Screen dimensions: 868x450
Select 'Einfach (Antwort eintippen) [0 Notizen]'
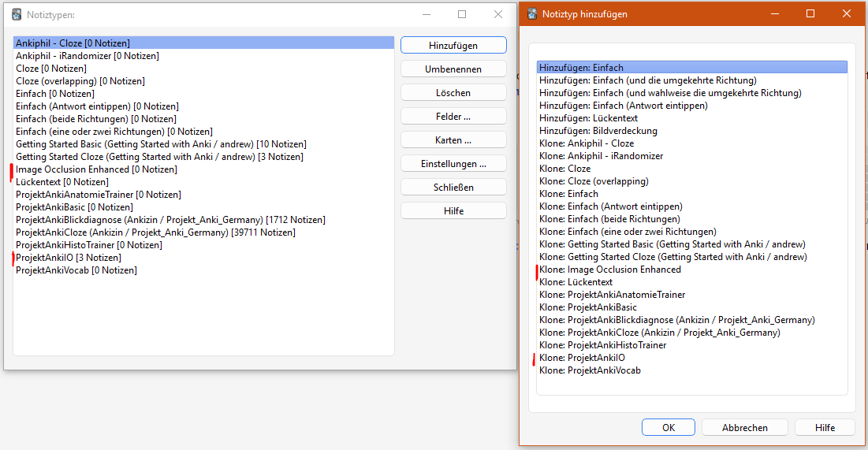click(203, 106)
